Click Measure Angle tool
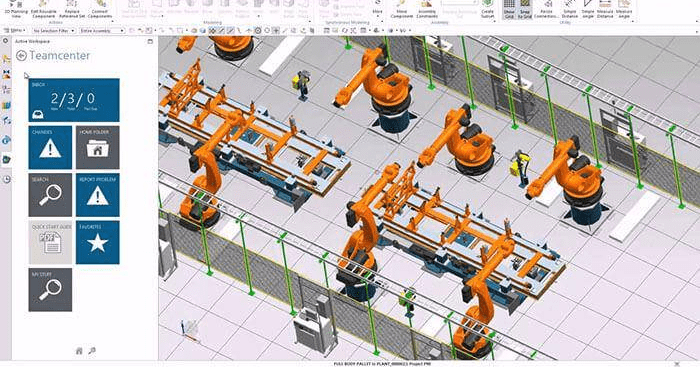This screenshot has height=367, width=700. coord(624,9)
